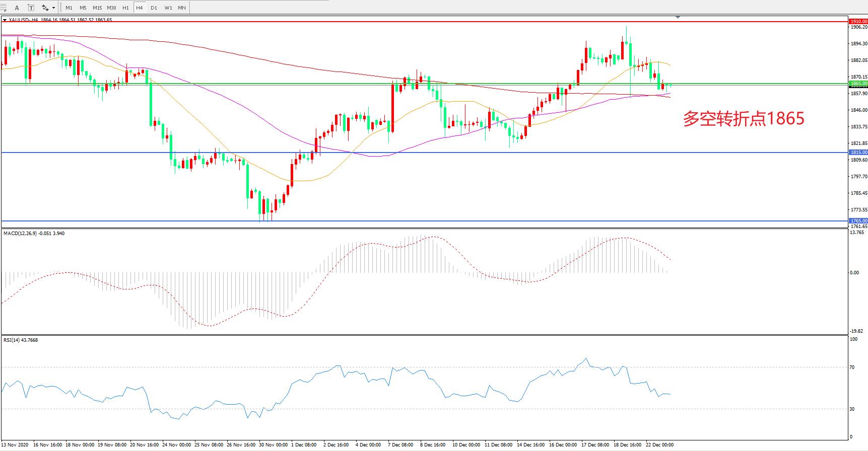Click the green 1865.00 price label
The image size is (868, 451).
tap(858, 84)
